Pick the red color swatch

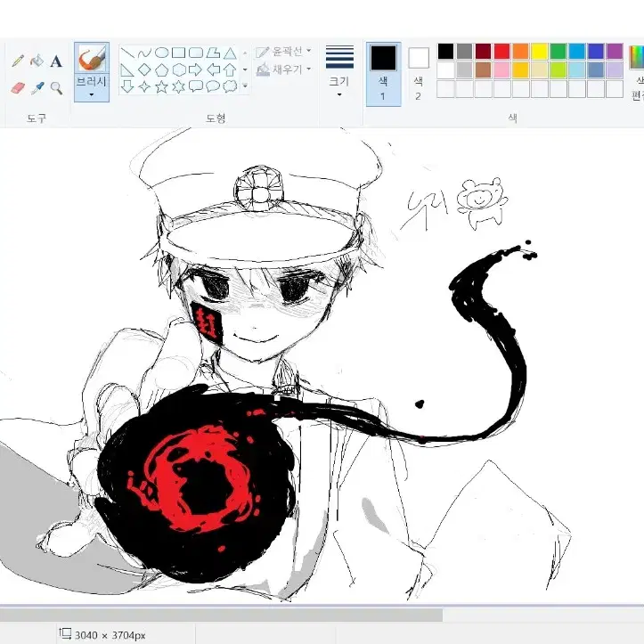coord(501,52)
